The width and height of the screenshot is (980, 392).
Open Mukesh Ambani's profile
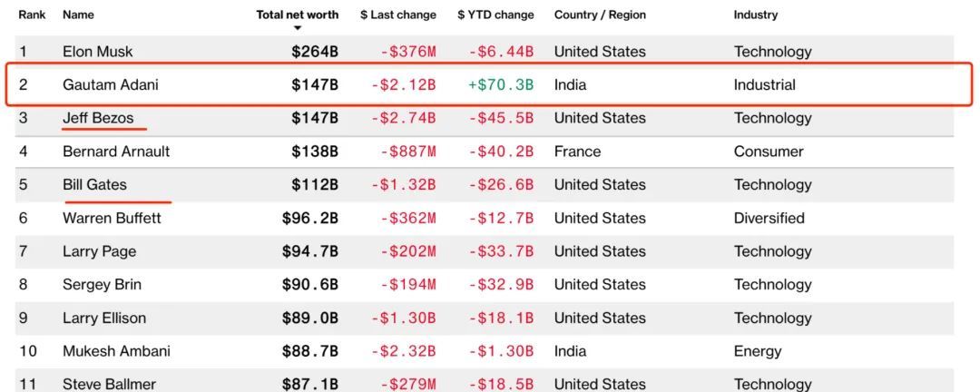click(116, 351)
